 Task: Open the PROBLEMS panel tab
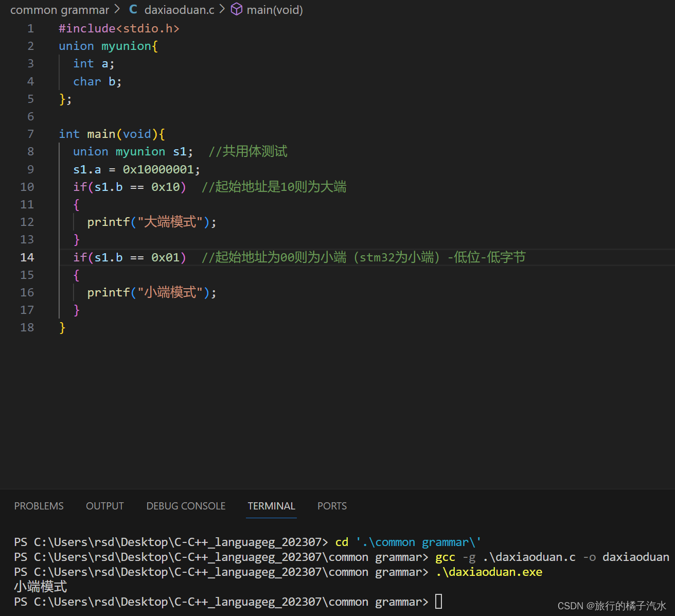click(x=39, y=506)
